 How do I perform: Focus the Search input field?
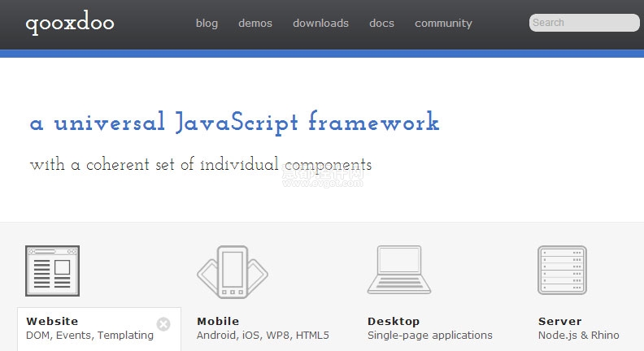coord(584,23)
